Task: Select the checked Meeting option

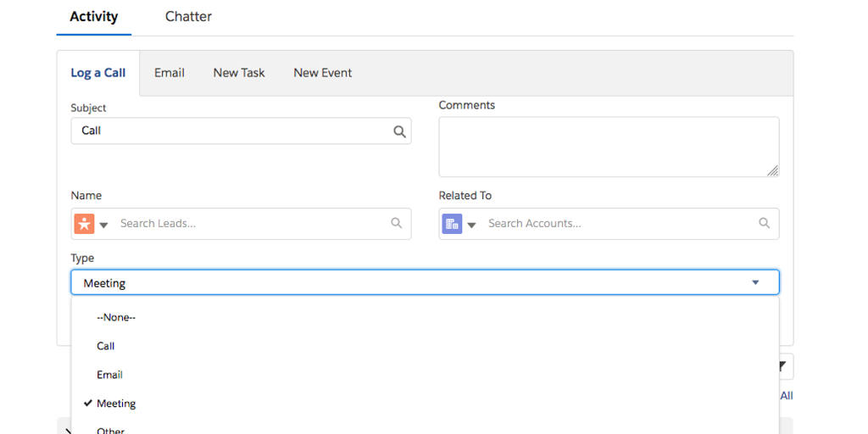Action: click(x=116, y=404)
